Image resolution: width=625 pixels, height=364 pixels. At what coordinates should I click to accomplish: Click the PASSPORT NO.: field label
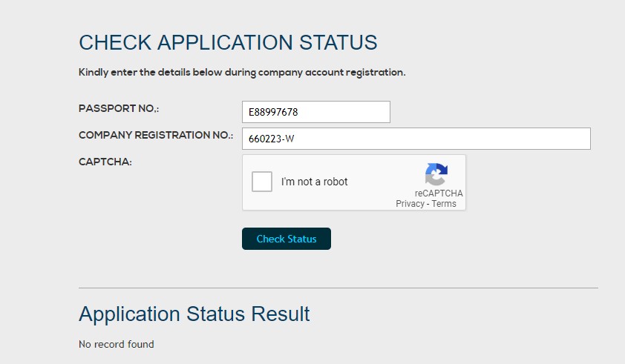pos(119,109)
